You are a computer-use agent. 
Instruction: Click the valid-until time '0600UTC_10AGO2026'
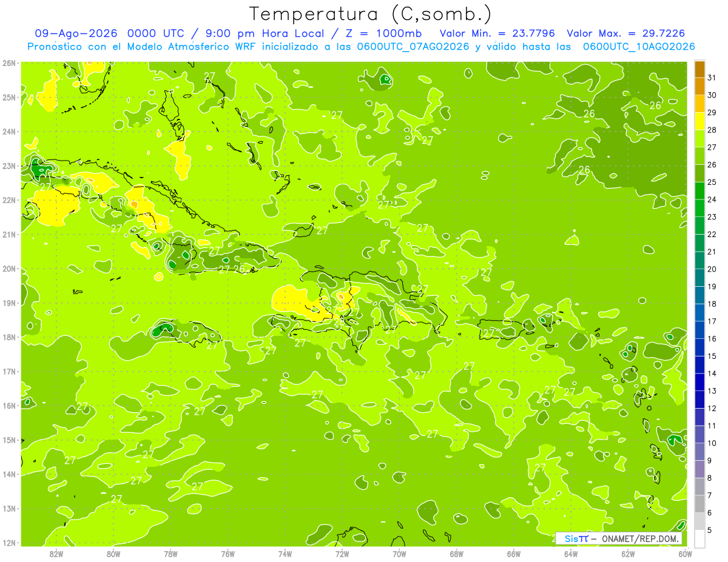638,47
